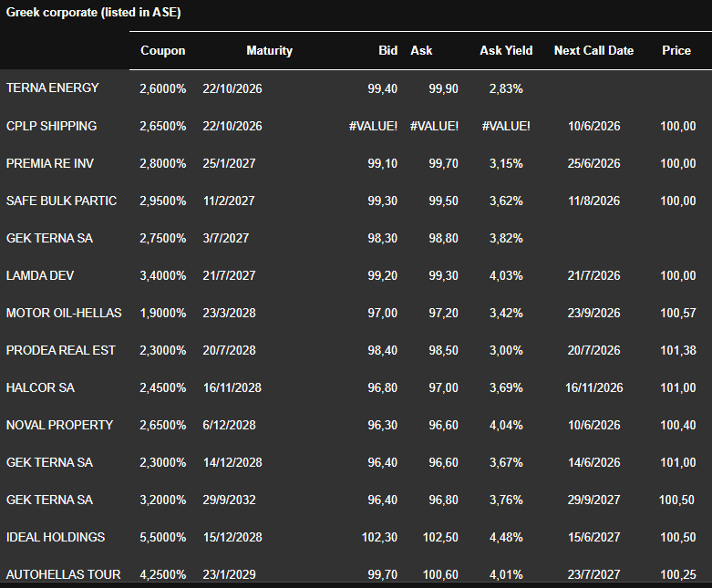
Task: Click HALCOR SA maturity 16/11/2028
Action: (232, 387)
